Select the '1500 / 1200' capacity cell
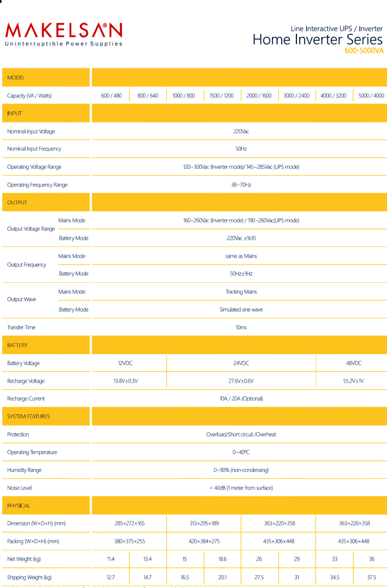The image size is (387, 588). pos(221,96)
